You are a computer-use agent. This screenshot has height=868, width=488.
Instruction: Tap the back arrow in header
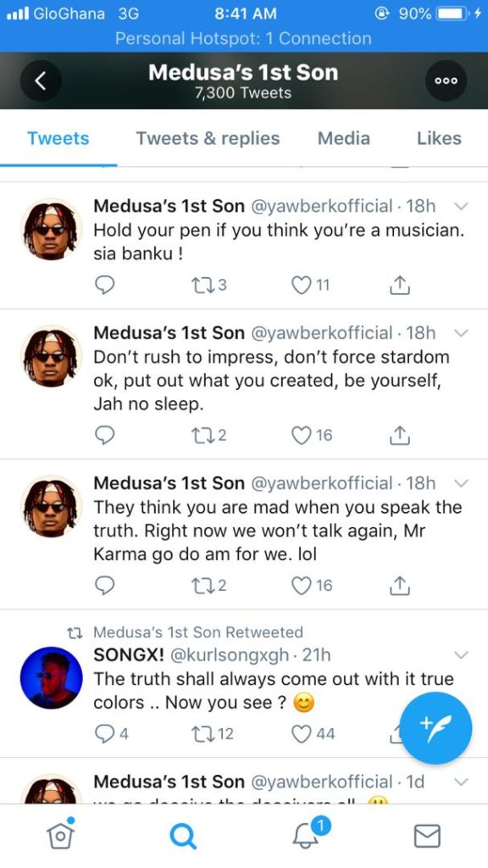(x=41, y=81)
